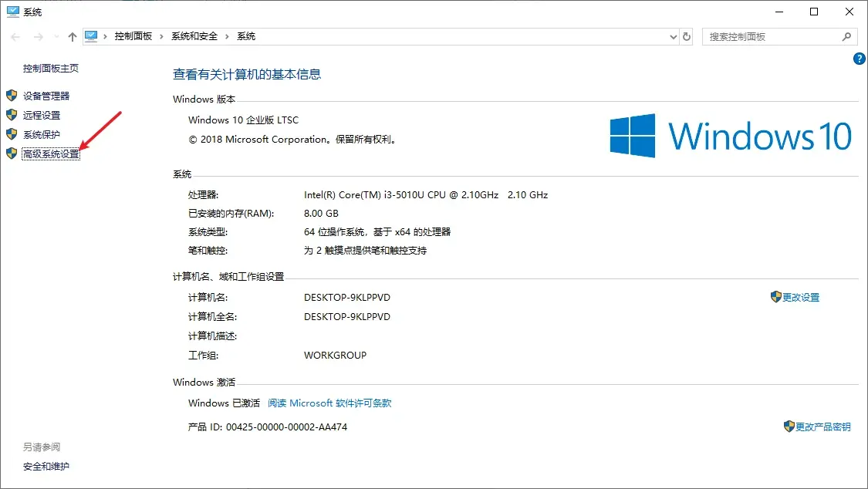Open 系统保护 link
Image resolution: width=868 pixels, height=489 pixels.
point(42,134)
